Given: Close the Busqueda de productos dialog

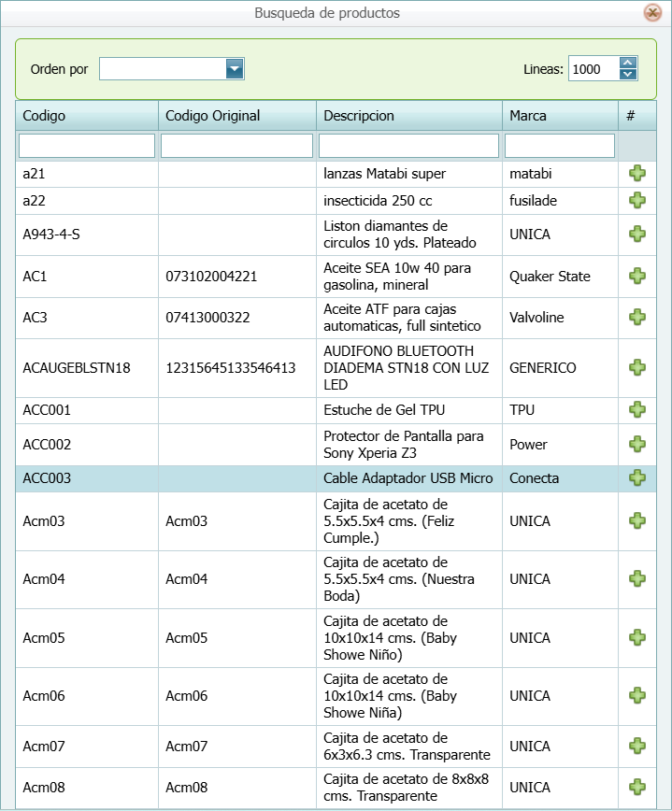Looking at the screenshot, I should coord(652,13).
